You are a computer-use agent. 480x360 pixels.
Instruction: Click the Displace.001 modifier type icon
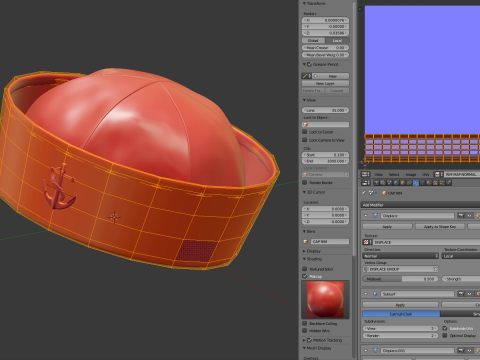point(375,350)
